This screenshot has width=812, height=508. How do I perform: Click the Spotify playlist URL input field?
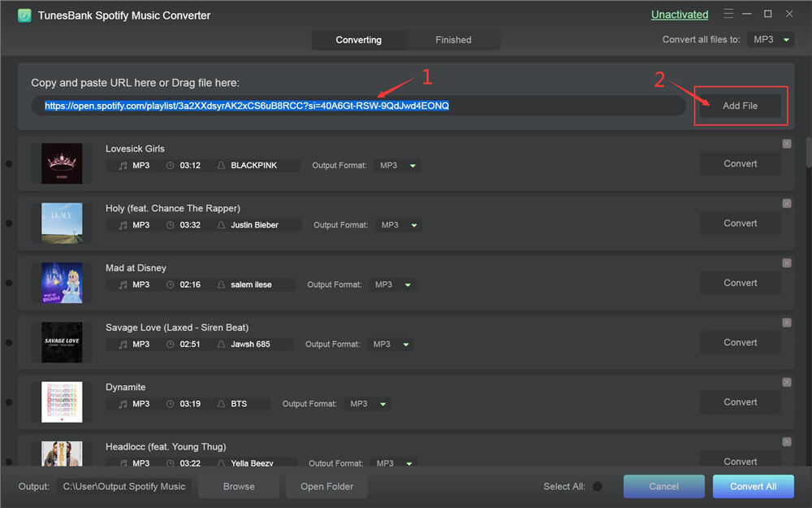click(358, 106)
